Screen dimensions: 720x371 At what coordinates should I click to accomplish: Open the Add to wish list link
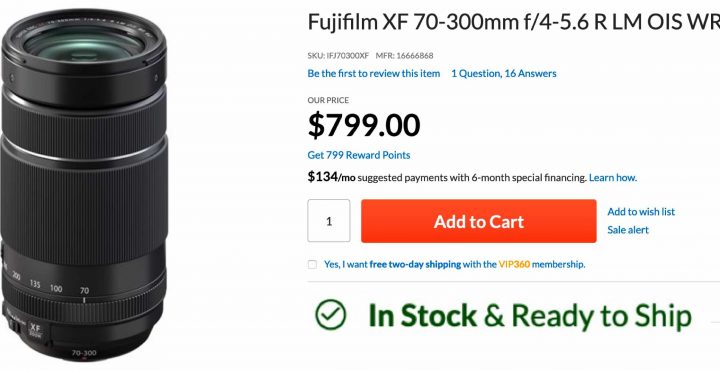tap(641, 212)
